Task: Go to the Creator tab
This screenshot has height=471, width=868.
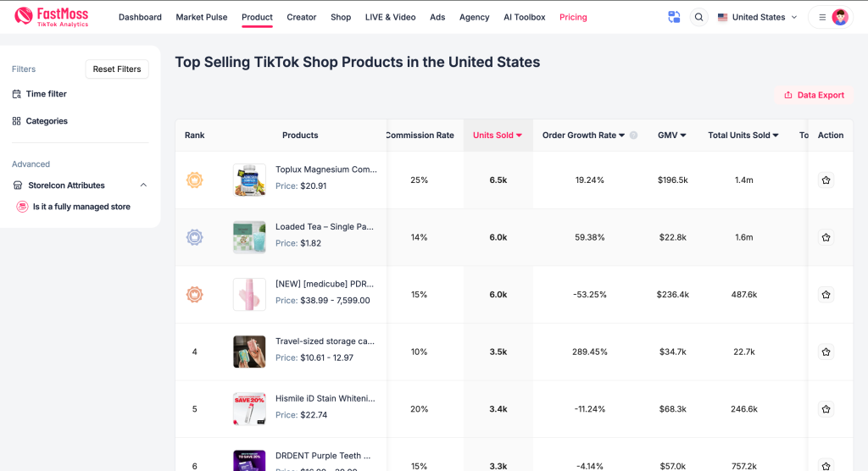Action: [301, 17]
